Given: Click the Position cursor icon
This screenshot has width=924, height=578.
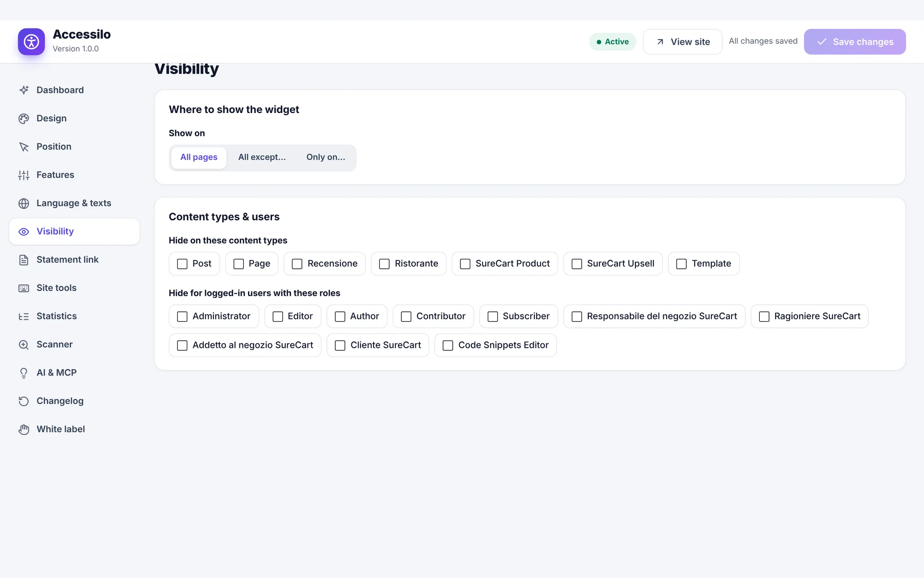Looking at the screenshot, I should (24, 147).
